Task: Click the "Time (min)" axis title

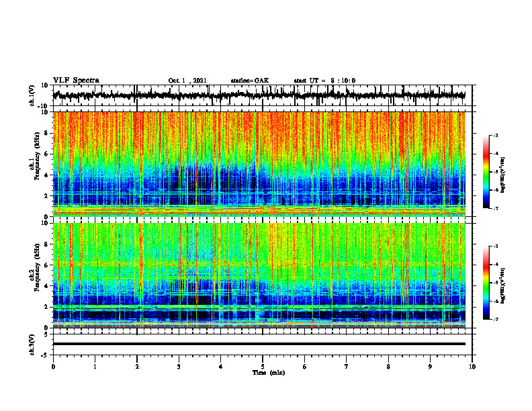Action: point(269,373)
